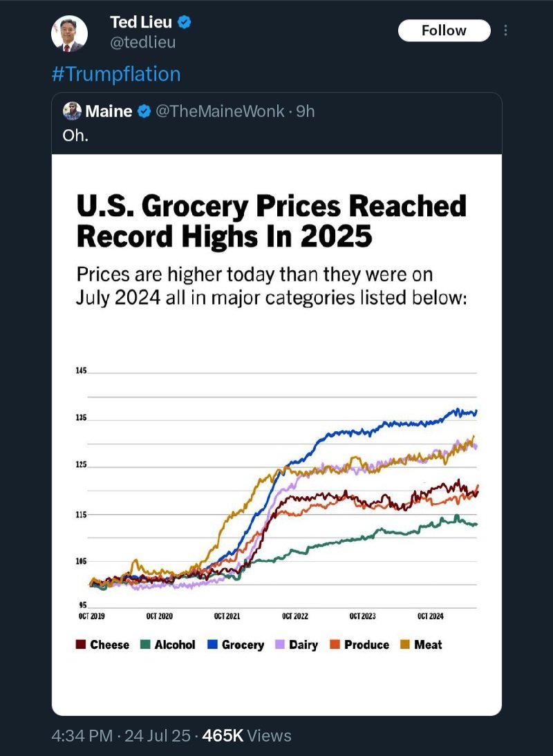Click Ted Lieu's blue verified badge
Viewport: 553px width, 756px height.
click(185, 21)
